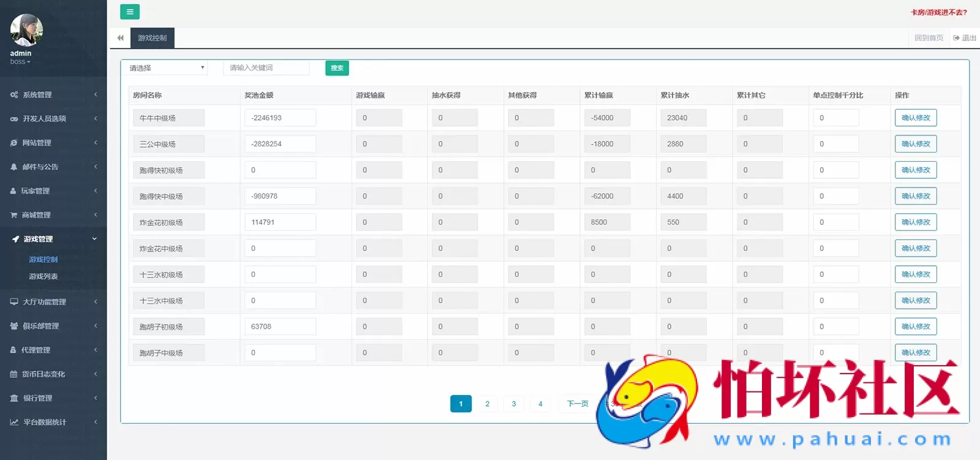Click the shopping cart icon beside 商城管理
This screenshot has width=980, height=460.
pos(14,215)
